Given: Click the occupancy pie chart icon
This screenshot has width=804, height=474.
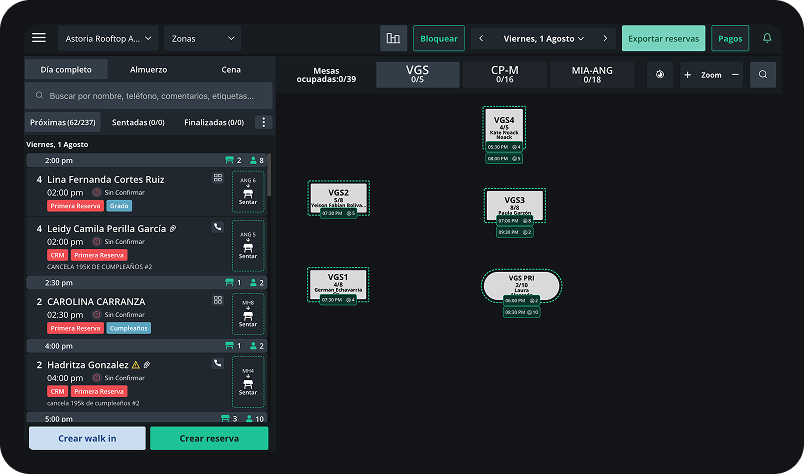Looking at the screenshot, I should point(660,75).
